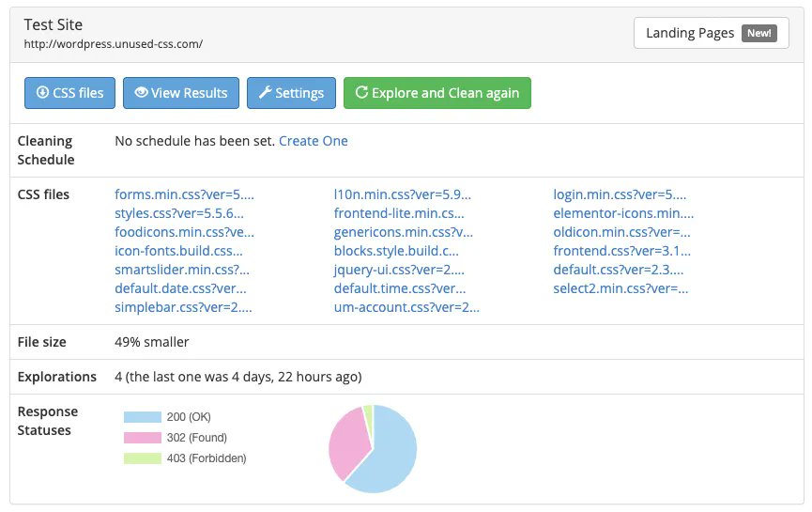Open l10n.min.css file link
The image size is (812, 512).
[403, 194]
